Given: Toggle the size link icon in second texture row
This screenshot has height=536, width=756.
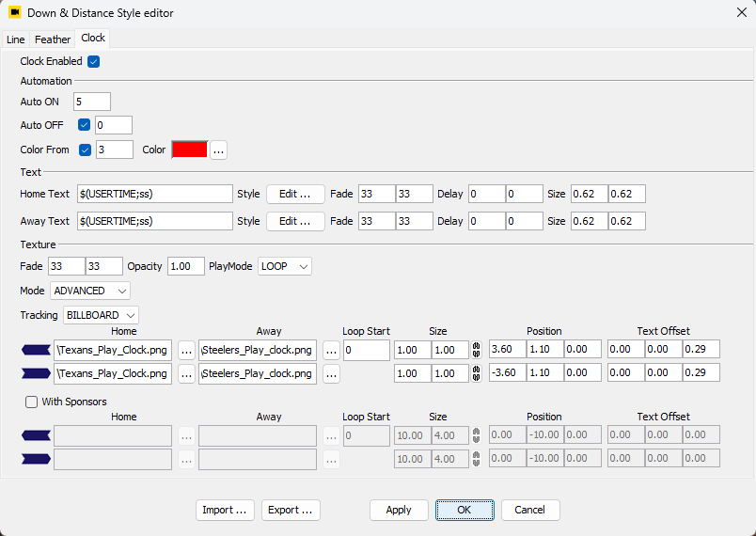Looking at the screenshot, I should click(x=476, y=373).
